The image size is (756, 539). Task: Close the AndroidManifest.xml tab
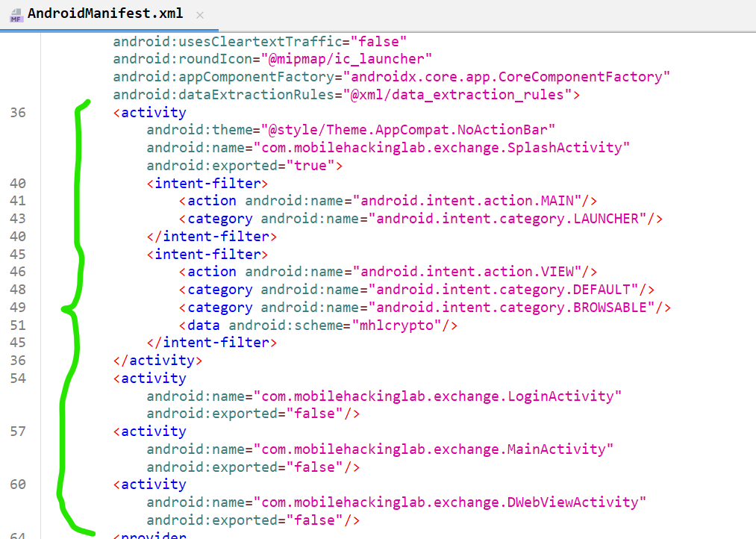click(199, 15)
